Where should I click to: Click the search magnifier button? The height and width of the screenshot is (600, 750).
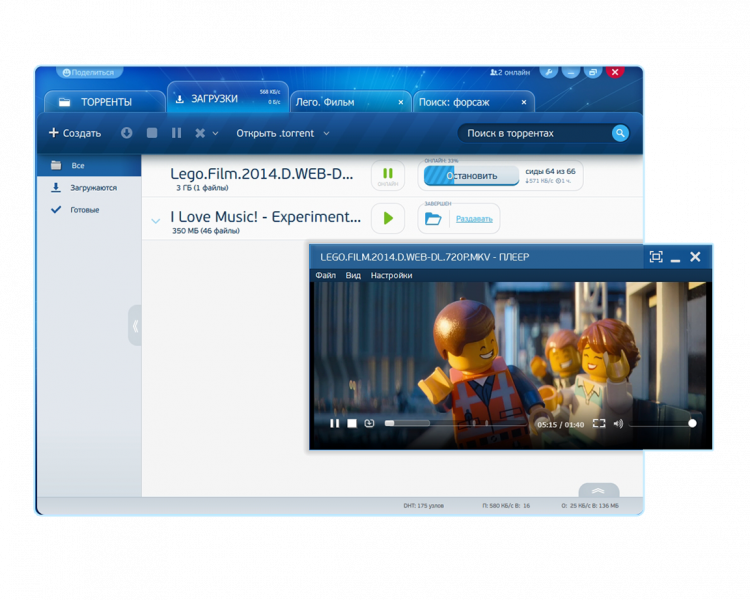click(x=620, y=133)
